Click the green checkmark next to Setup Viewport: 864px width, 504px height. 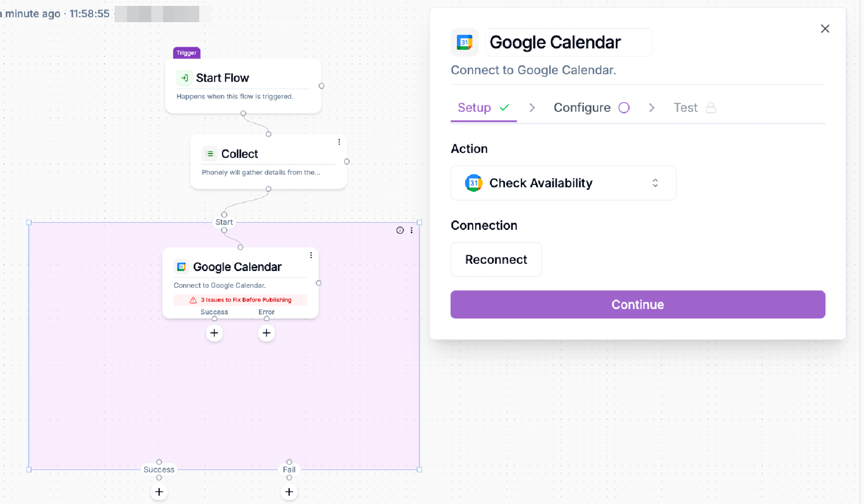tap(504, 107)
